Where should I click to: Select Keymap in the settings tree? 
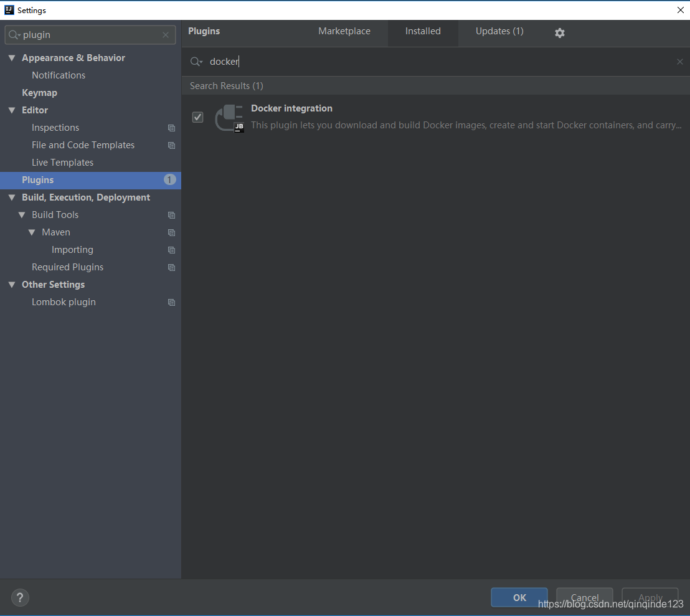40,93
